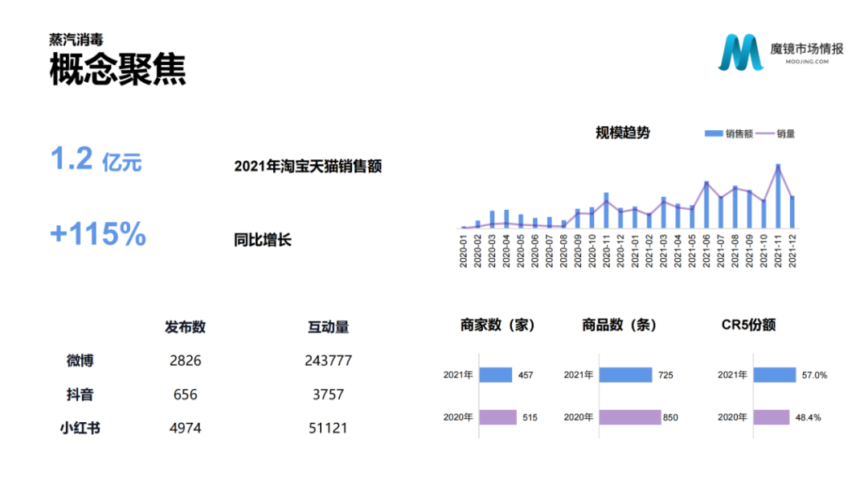868x488 pixels.
Task: Click the 656 Douyin post count
Action: click(186, 395)
